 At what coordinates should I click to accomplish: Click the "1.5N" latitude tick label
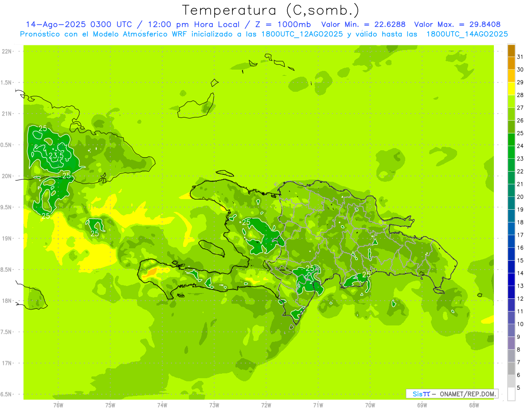coord(7,83)
